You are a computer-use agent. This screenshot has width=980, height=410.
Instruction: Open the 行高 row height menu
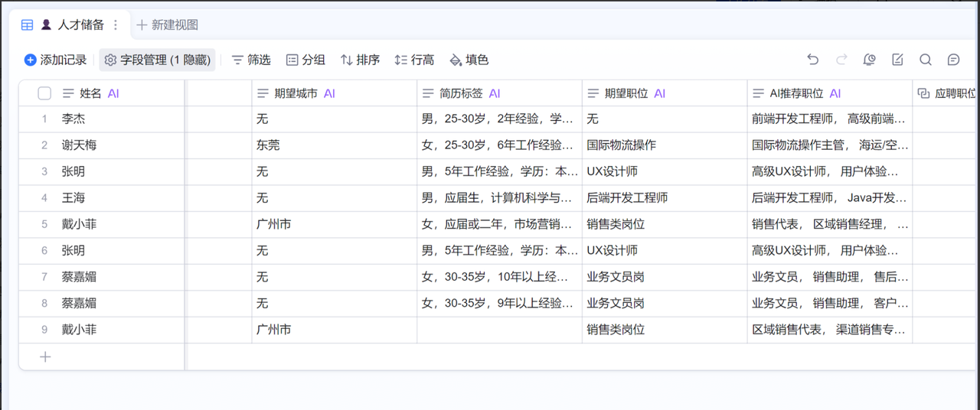click(x=414, y=60)
